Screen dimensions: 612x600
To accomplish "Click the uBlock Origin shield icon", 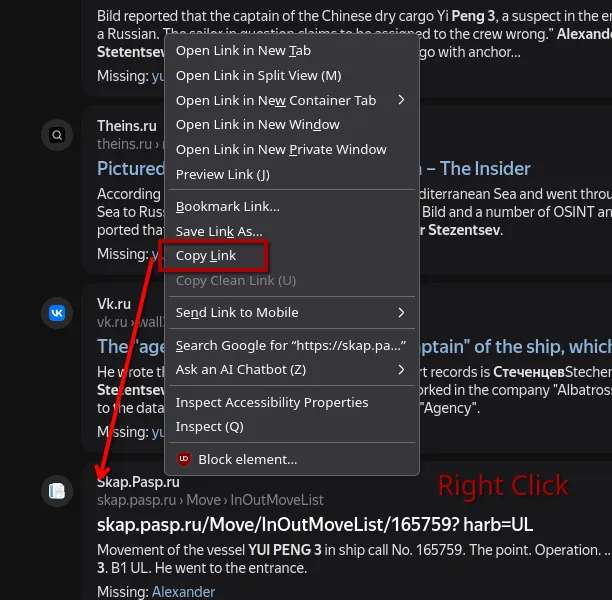I will pyautogui.click(x=184, y=459).
